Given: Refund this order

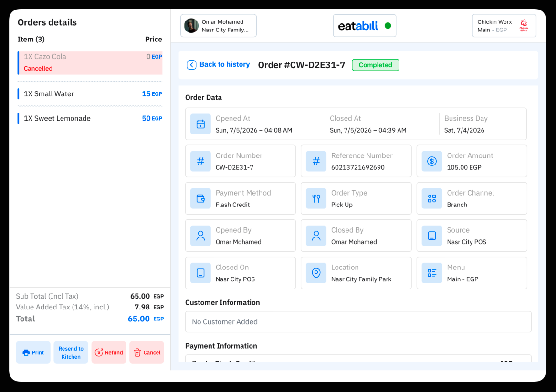Looking at the screenshot, I should tap(109, 352).
